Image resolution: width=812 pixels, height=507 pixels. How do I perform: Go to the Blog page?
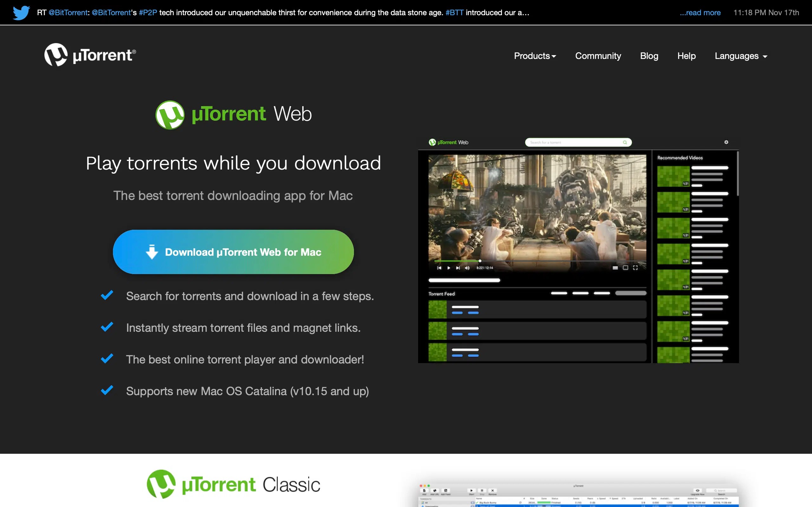point(649,56)
